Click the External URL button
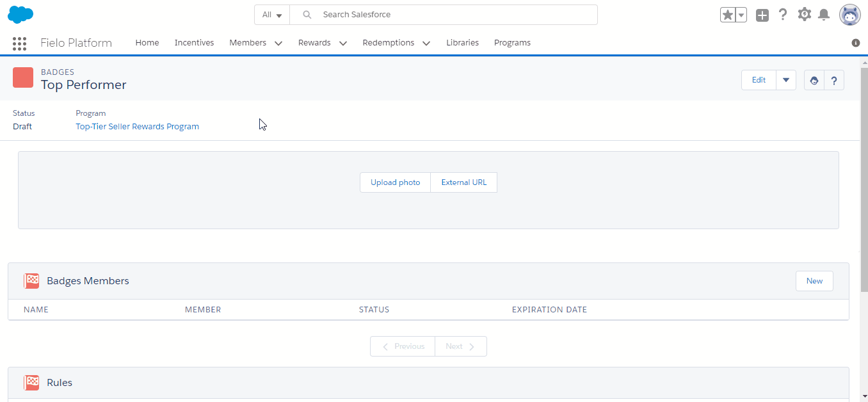This screenshot has width=868, height=402. [464, 182]
